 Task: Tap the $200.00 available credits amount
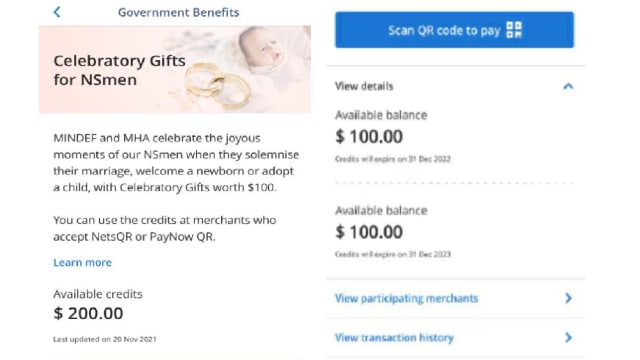88,313
